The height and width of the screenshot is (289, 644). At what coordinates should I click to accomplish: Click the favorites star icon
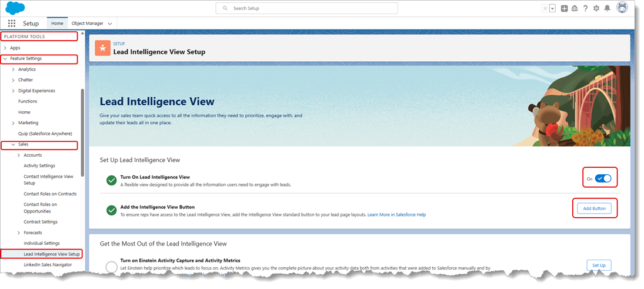click(545, 8)
